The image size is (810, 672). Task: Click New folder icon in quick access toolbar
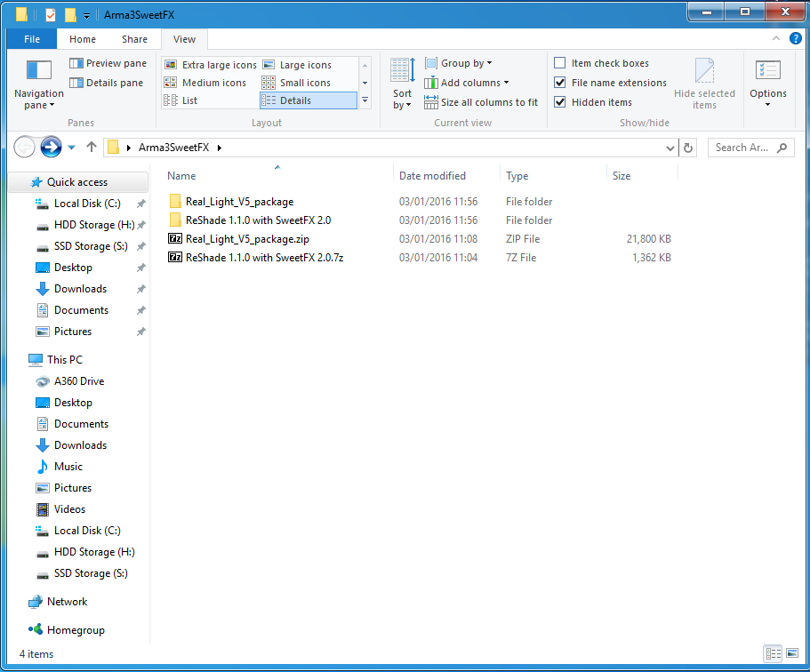pyautogui.click(x=70, y=15)
